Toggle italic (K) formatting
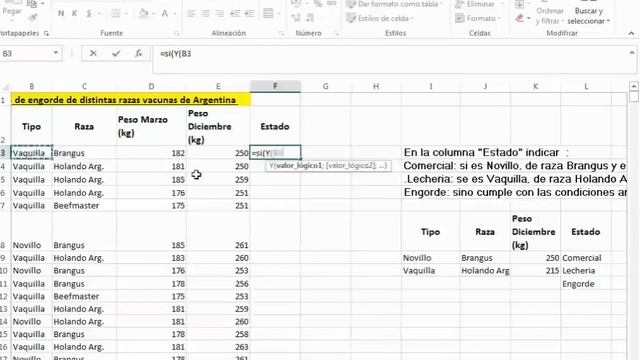640x360 pixels. click(74, 13)
